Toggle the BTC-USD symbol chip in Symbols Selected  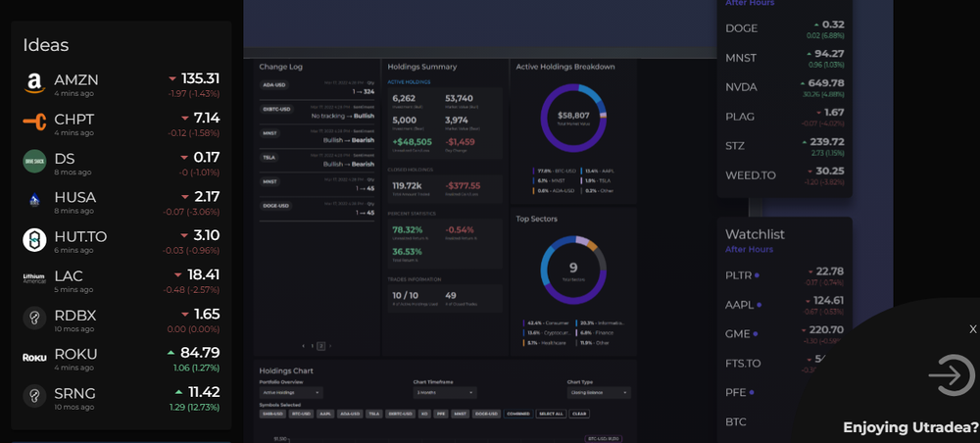click(x=301, y=414)
